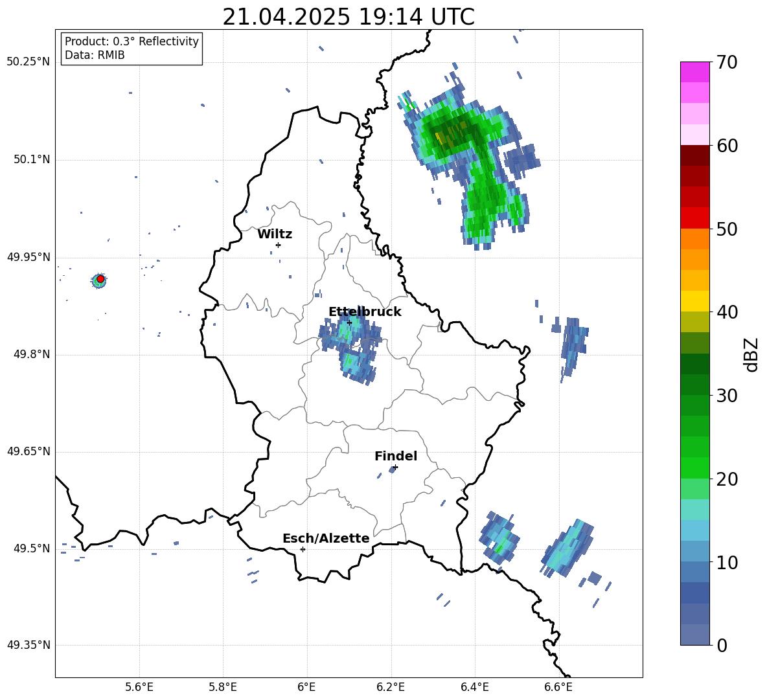Click the Esch/Alzette city label

[x=326, y=538]
